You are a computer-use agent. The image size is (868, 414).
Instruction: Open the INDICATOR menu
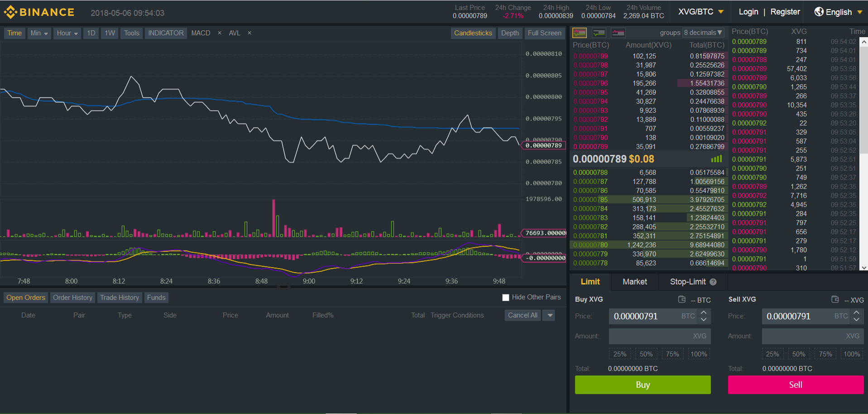[x=166, y=33]
